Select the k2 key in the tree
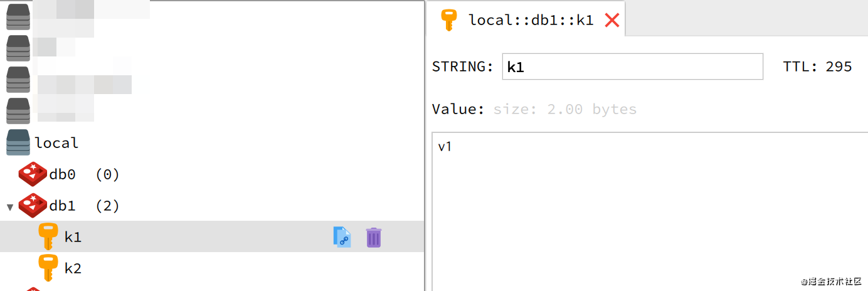Viewport: 868px width, 291px height. pyautogui.click(x=73, y=268)
